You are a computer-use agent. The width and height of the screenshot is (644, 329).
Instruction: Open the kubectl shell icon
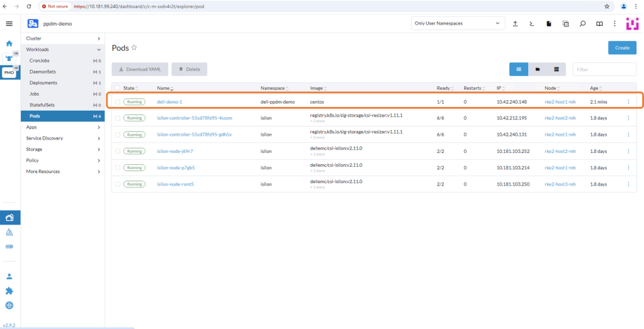[532, 24]
